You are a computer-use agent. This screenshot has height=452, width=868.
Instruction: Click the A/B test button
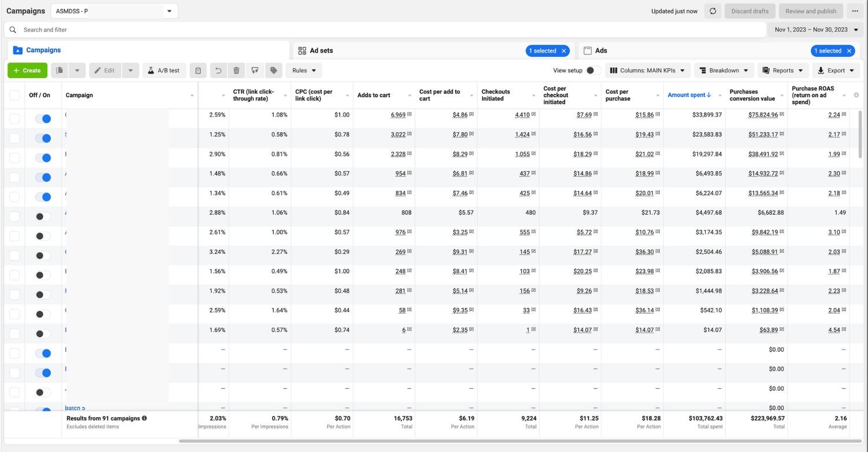pyautogui.click(x=164, y=71)
